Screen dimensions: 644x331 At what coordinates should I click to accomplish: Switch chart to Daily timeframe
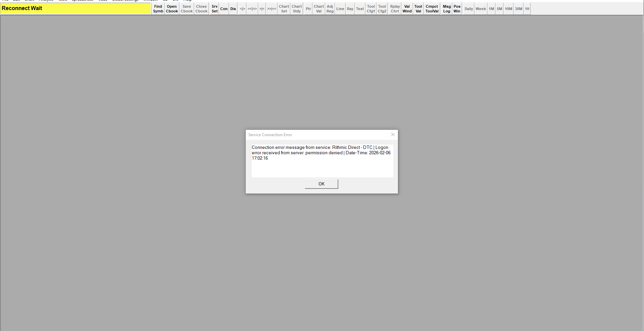[469, 9]
